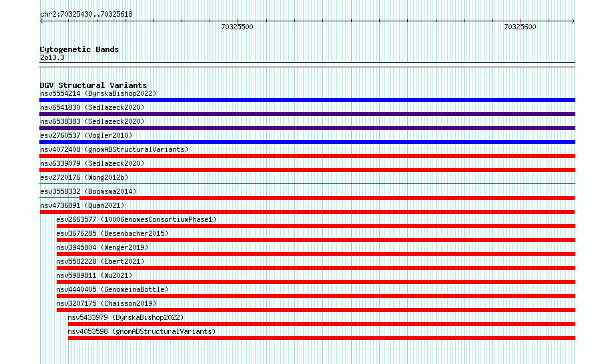Viewport: 594px width, 364px height.
Task: Click esv2760537 (Vogler2010) label
Action: 86,135
